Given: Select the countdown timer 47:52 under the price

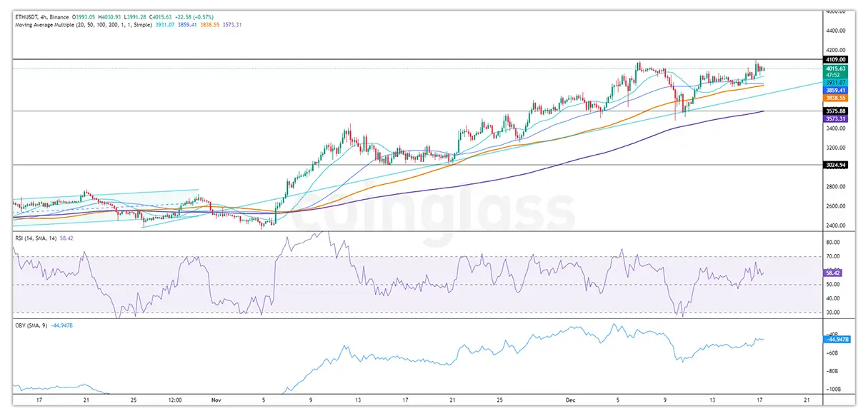Looking at the screenshot, I should click(x=832, y=75).
